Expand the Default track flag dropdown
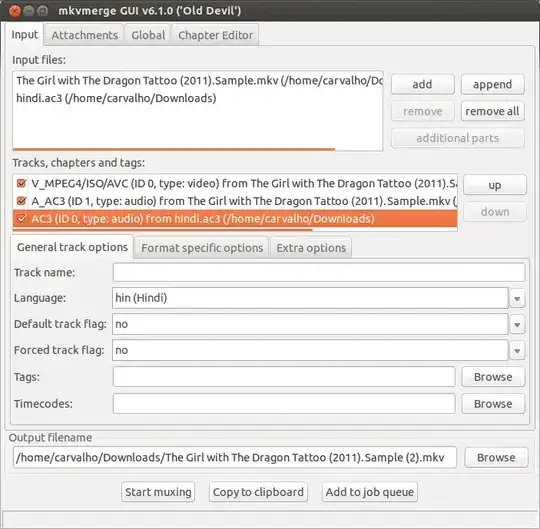540x529 pixels. click(x=517, y=324)
